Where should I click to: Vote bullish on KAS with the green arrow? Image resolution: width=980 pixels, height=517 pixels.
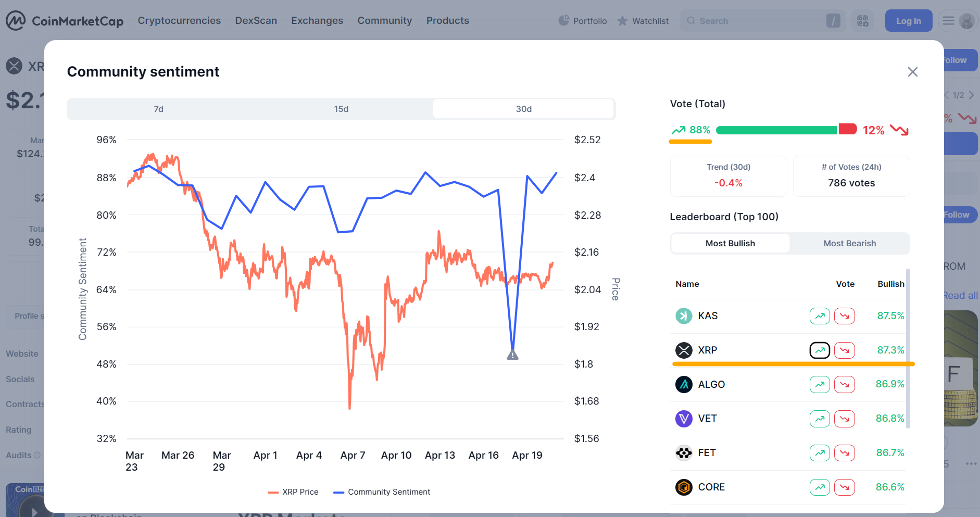[x=820, y=316]
